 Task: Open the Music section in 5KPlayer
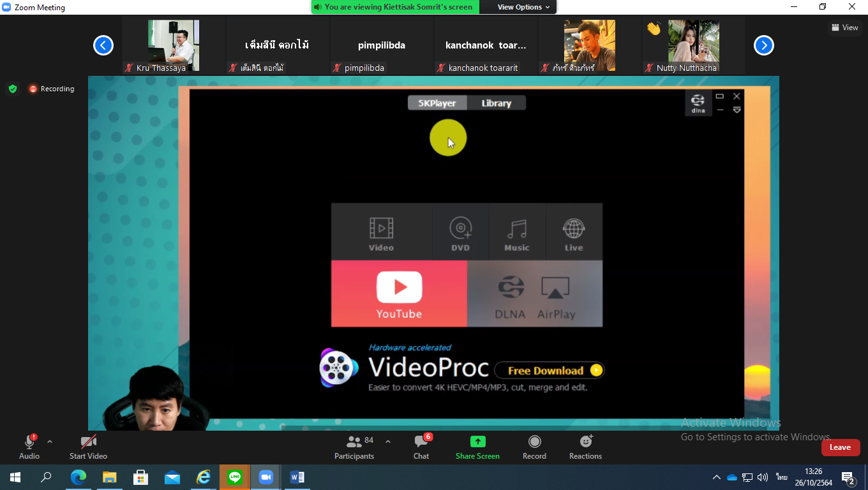coord(517,232)
